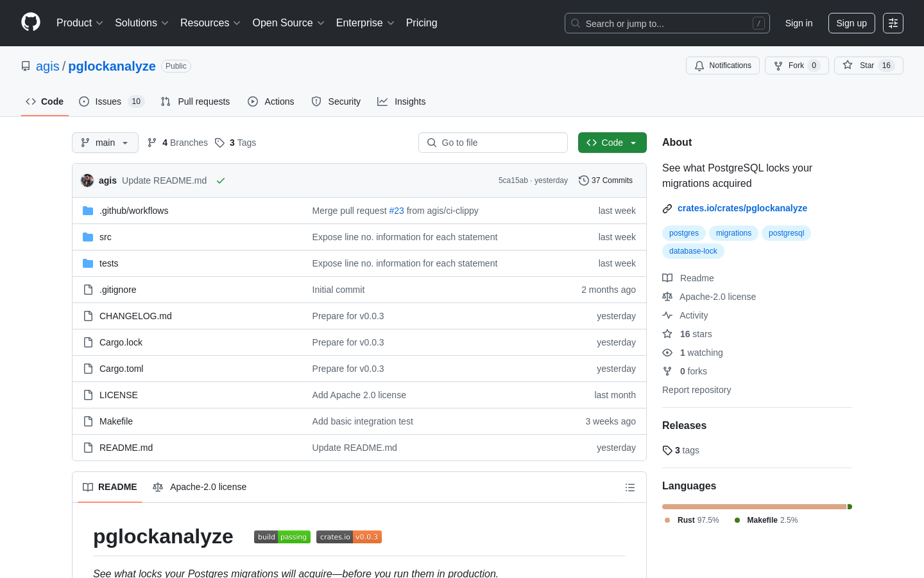This screenshot has height=578, width=924.
Task: Open the Open Source menu
Action: coord(289,23)
